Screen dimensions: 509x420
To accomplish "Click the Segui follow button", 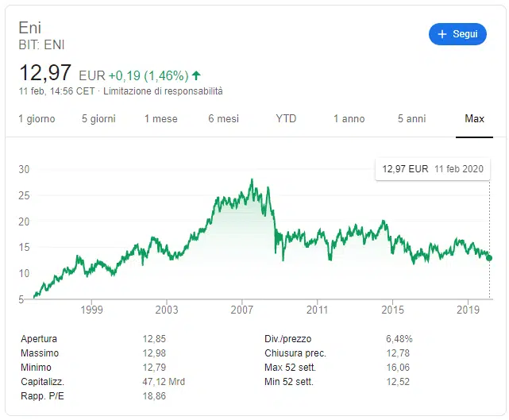I will click(457, 34).
